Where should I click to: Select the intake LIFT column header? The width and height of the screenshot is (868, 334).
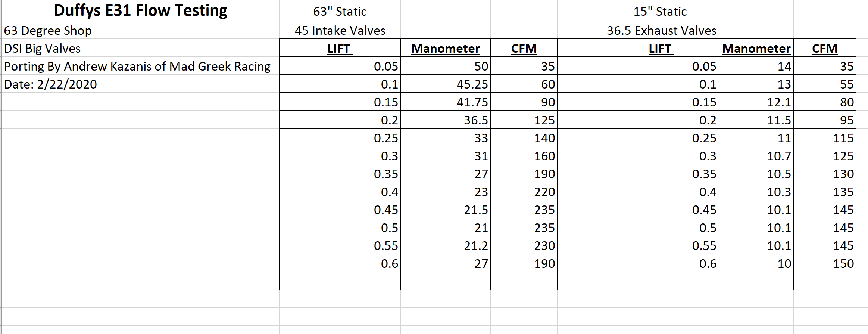[x=340, y=48]
